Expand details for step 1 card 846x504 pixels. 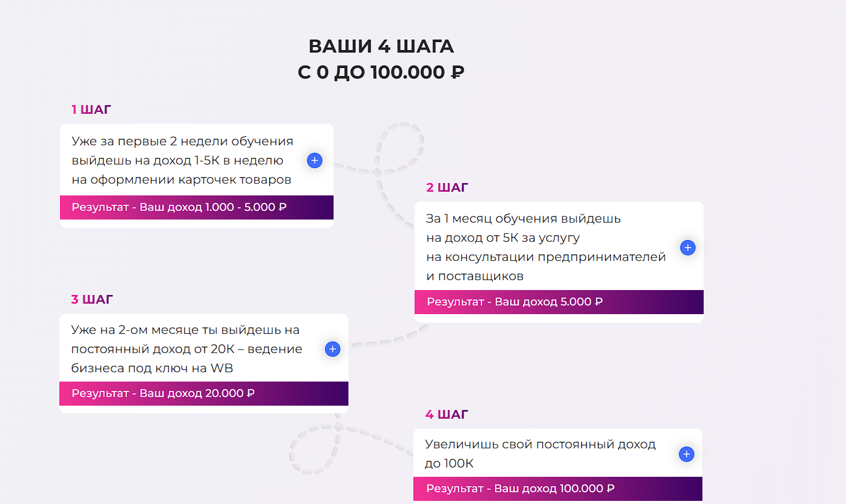tap(314, 160)
